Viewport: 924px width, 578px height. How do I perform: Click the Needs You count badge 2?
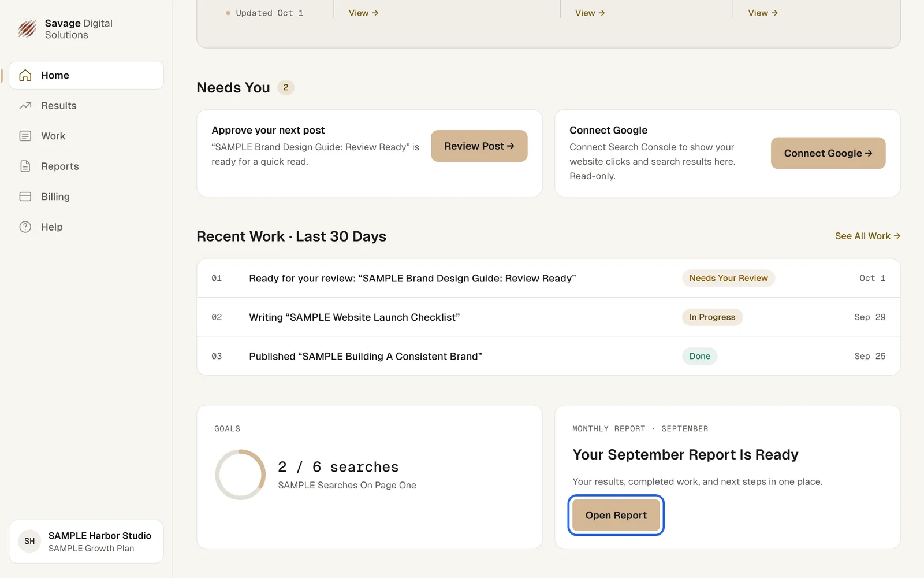click(286, 87)
